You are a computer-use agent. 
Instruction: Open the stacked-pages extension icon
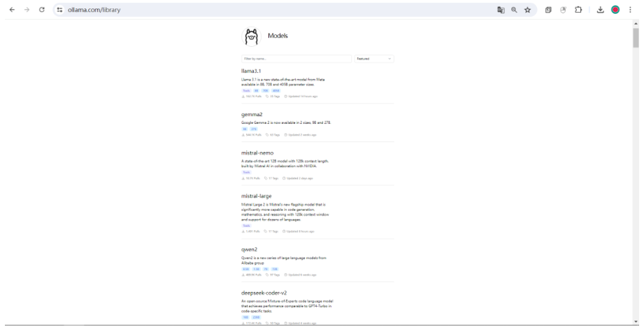[x=548, y=10]
